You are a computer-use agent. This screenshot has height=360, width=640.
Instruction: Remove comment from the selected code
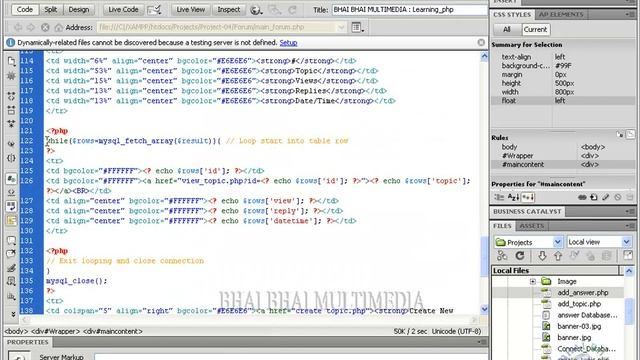point(11,254)
